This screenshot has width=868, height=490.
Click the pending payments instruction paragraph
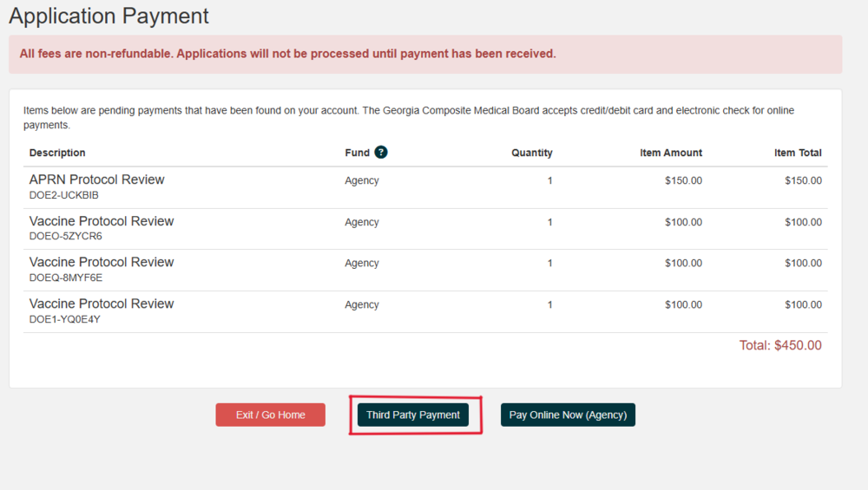click(x=408, y=117)
